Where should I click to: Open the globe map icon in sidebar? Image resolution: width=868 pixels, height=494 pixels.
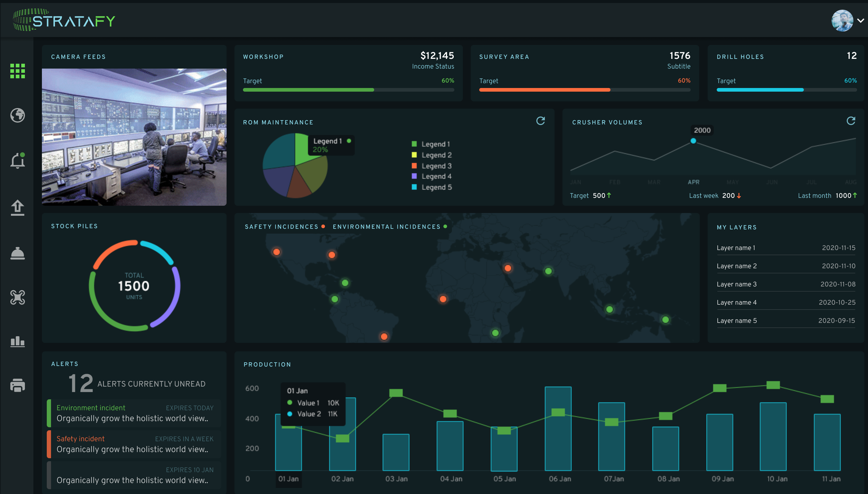18,115
